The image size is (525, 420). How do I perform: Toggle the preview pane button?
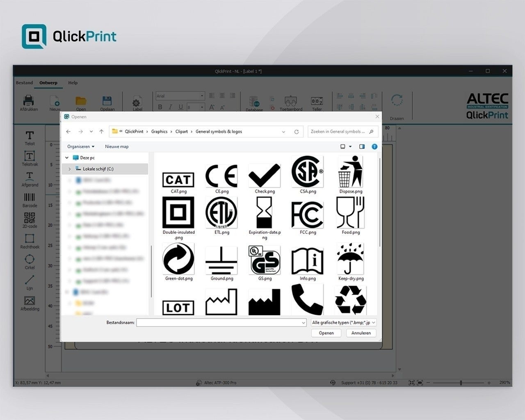point(362,146)
